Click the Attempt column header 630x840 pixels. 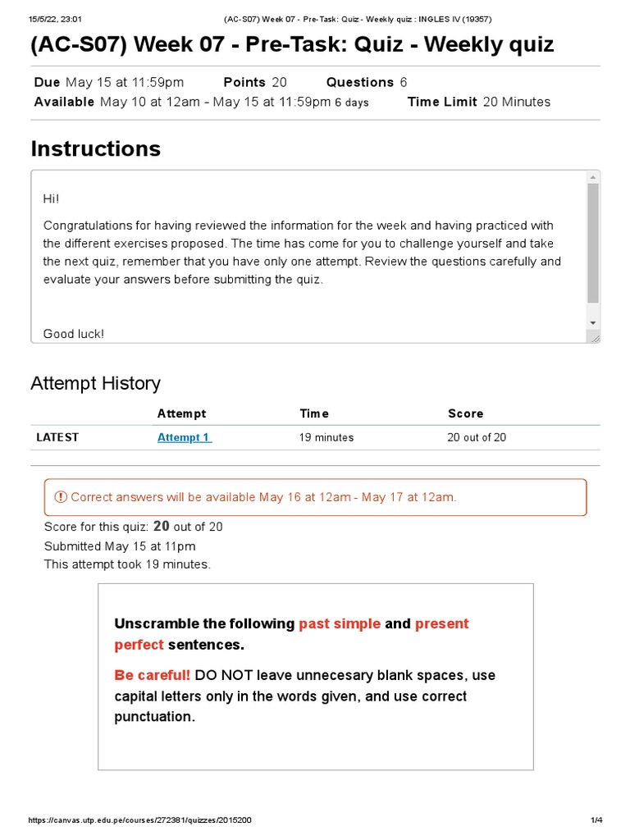(x=181, y=413)
